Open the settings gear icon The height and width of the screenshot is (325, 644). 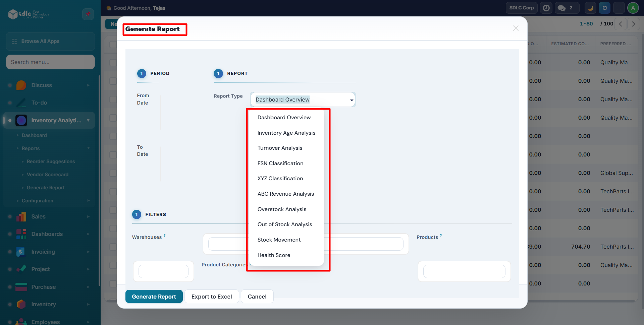(x=605, y=8)
